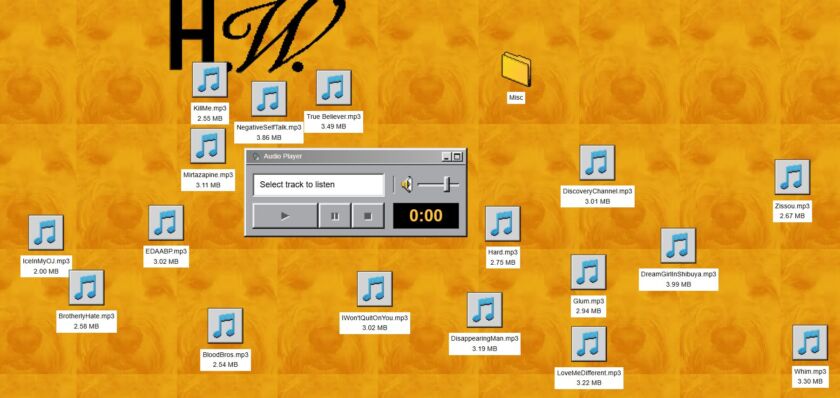Image resolution: width=840 pixels, height=398 pixels.
Task: Select the LoveMeDifferent.mp3 file icon
Action: (x=588, y=343)
